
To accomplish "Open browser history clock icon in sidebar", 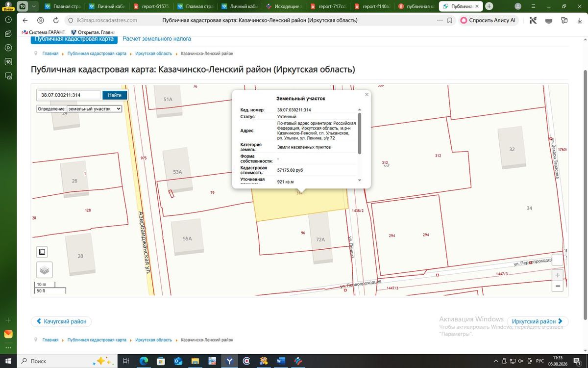I will click(8, 20).
